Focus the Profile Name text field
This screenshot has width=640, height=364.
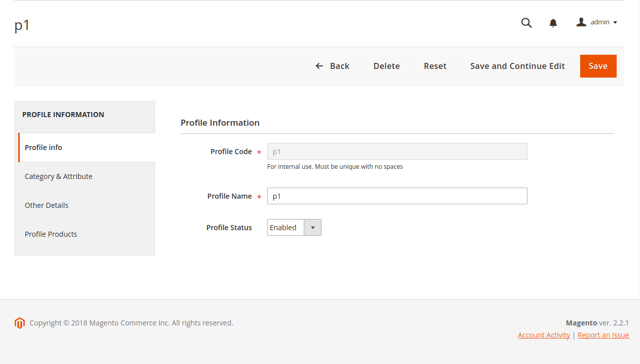pos(397,196)
